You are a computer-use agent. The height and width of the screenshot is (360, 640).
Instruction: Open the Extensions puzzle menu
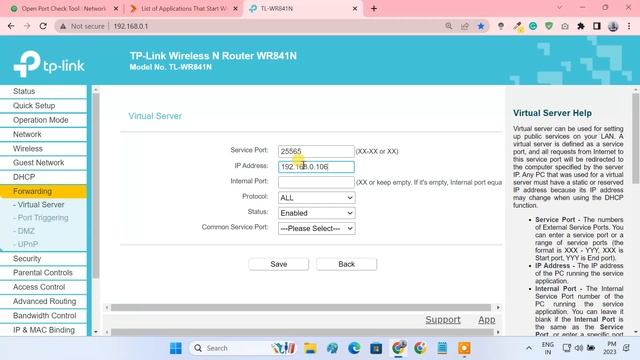[x=581, y=26]
